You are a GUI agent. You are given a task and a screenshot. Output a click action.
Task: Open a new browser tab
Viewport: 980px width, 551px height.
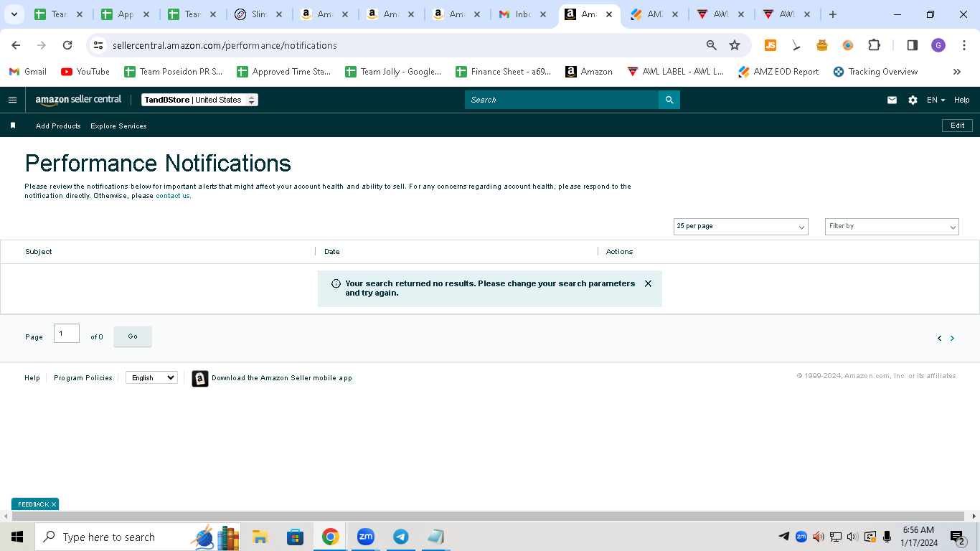click(x=832, y=14)
